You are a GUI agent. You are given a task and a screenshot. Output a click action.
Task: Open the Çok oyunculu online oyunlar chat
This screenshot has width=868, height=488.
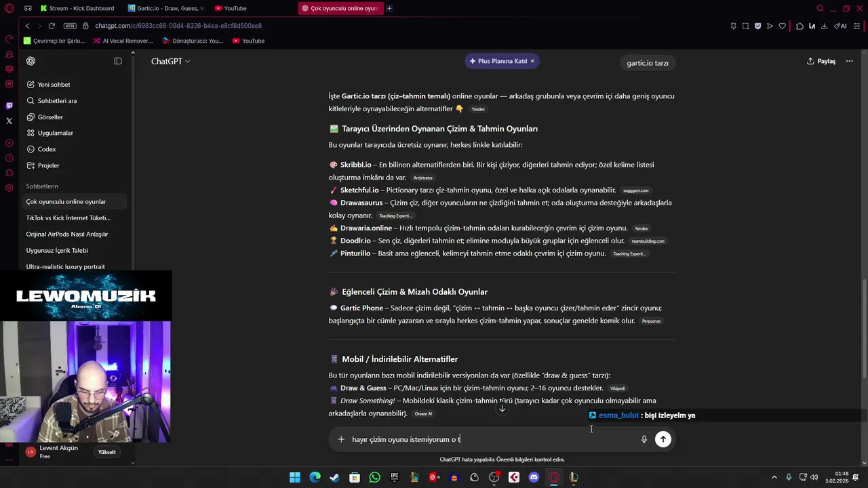coord(75,202)
